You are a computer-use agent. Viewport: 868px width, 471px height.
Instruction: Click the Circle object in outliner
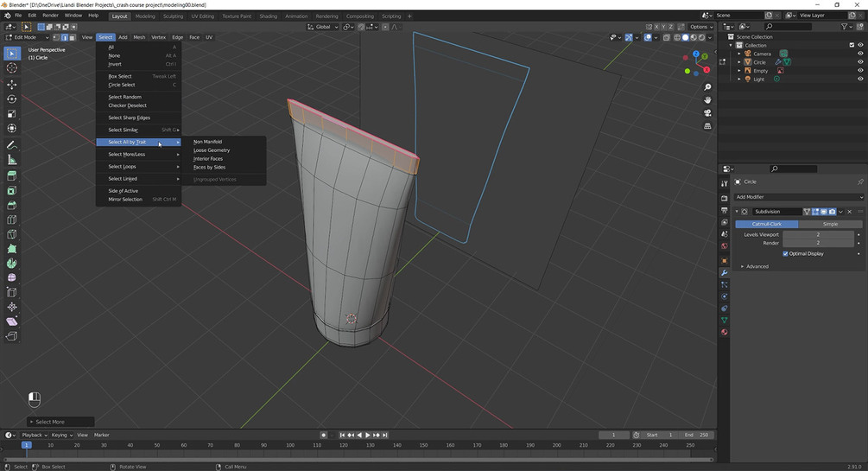759,62
